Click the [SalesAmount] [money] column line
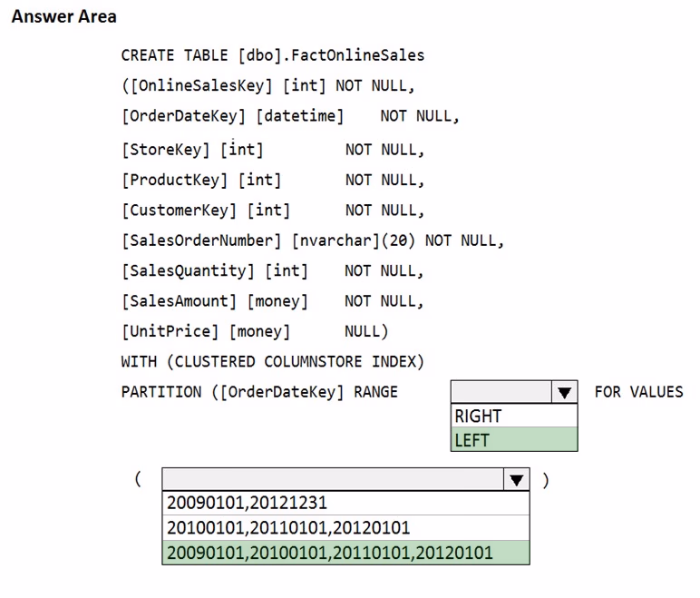Screen dimensions: 700x598 (273, 301)
